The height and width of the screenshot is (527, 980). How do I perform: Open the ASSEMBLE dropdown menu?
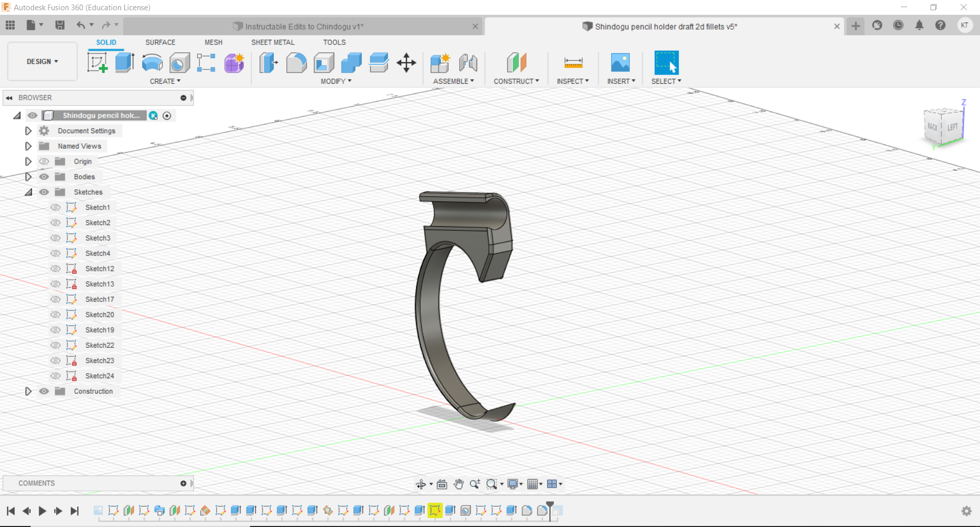[453, 81]
